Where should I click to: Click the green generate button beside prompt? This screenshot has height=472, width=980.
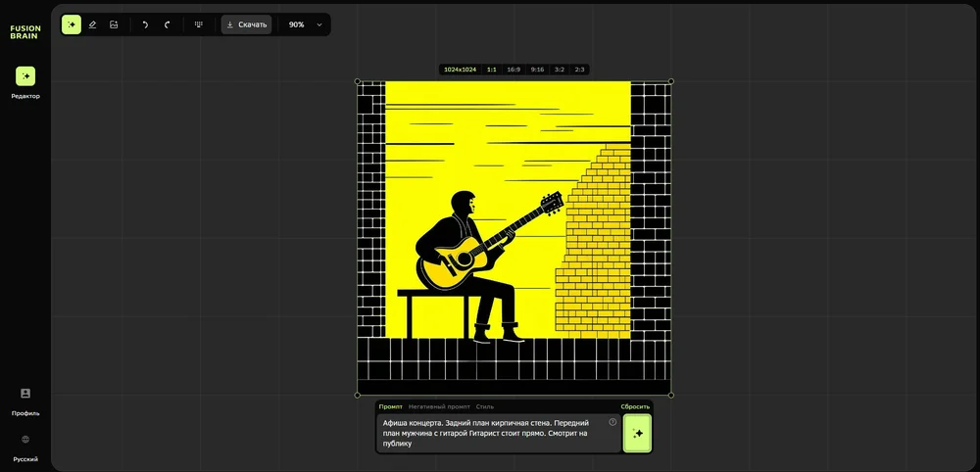pyautogui.click(x=638, y=433)
